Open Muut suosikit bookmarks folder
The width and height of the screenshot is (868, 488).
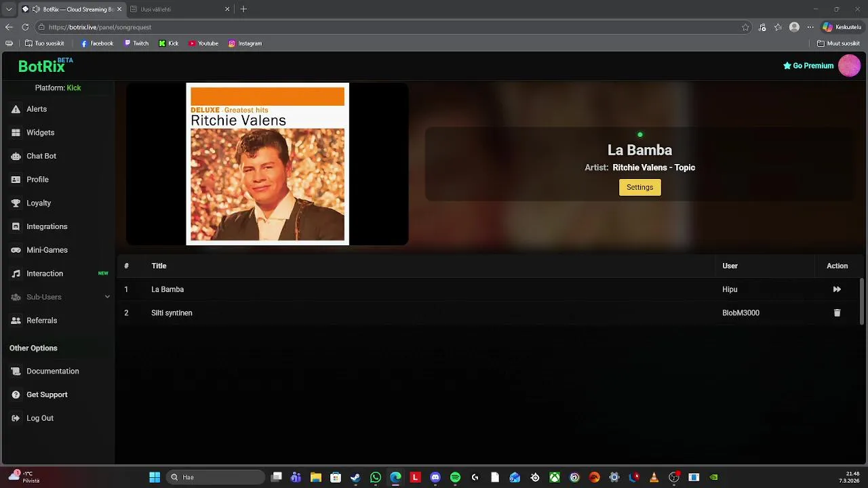839,43
